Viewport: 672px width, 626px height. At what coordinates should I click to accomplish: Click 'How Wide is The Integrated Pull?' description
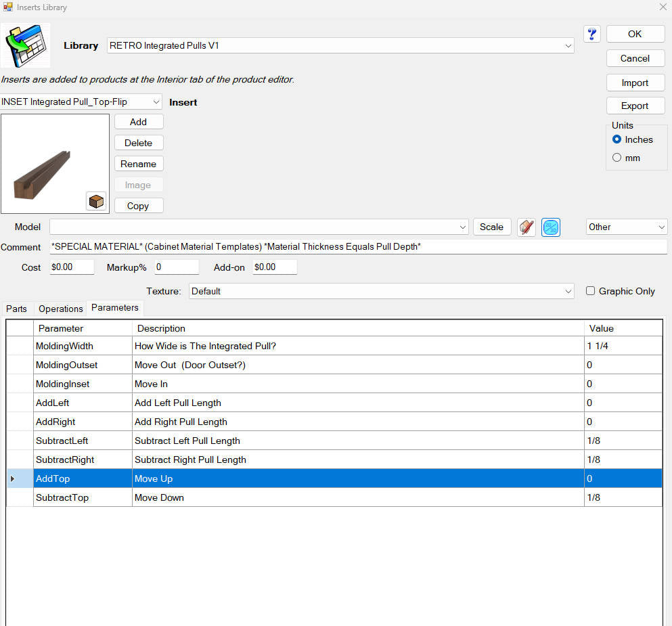[358, 346]
